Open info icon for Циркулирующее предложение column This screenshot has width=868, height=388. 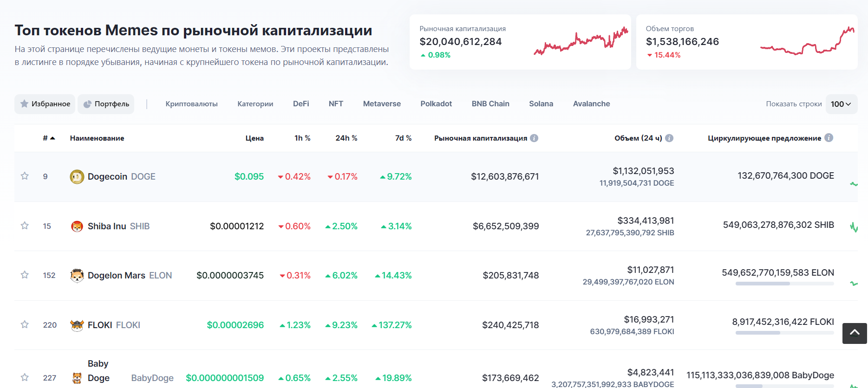click(x=829, y=138)
